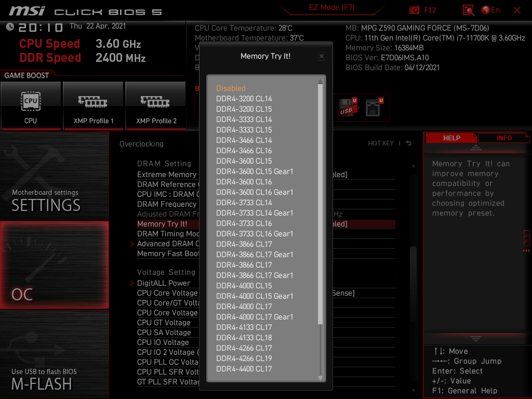Pick DDR4-4000 CL17 Gear1 preset
The width and height of the screenshot is (532, 399).
(255, 317)
